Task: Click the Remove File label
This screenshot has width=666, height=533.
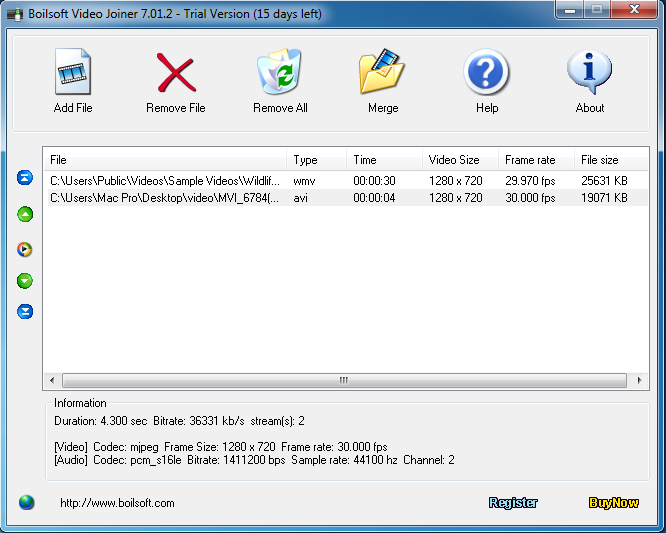Action: [x=175, y=108]
